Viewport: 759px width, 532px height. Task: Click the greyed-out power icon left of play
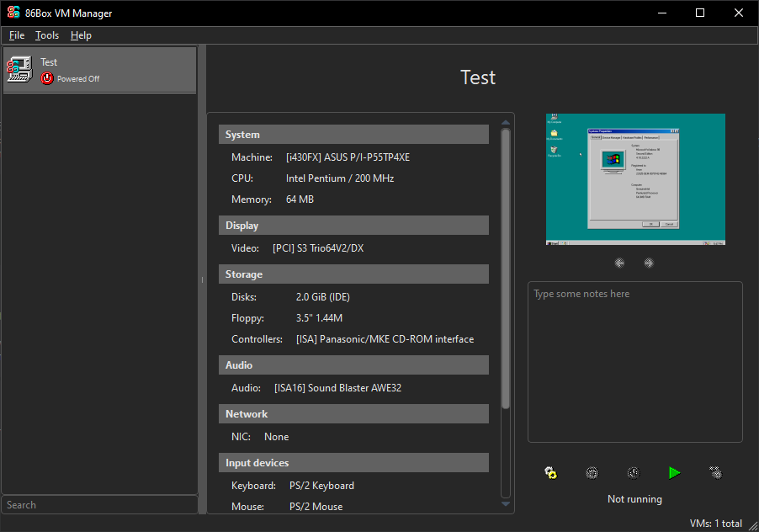[633, 472]
